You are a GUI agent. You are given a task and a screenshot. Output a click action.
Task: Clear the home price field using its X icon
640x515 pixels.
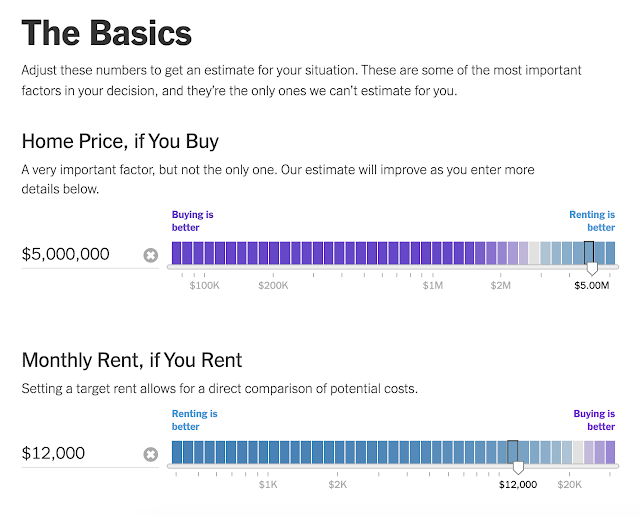(x=151, y=255)
